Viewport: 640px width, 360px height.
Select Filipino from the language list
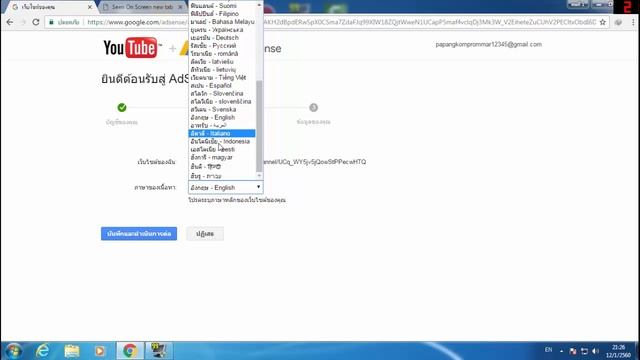click(x=222, y=13)
